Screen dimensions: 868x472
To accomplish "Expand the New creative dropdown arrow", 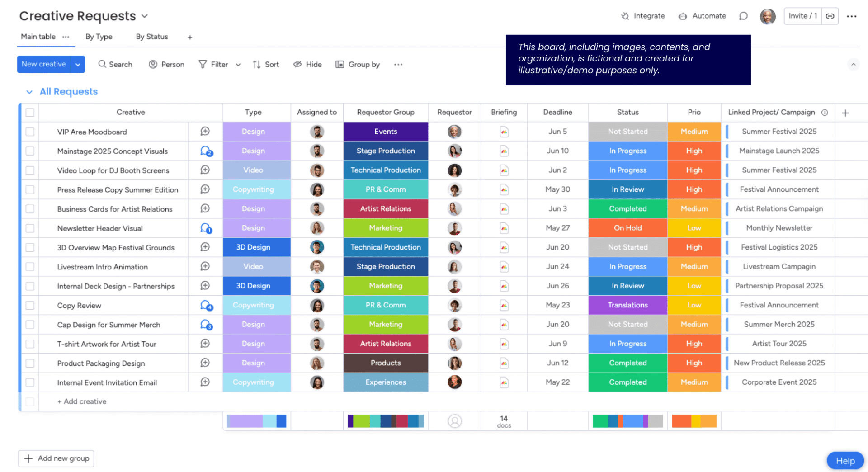I will click(78, 65).
